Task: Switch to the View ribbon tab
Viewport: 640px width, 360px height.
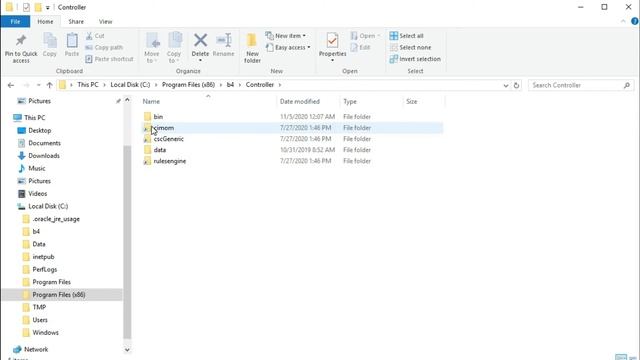Action: (105, 22)
